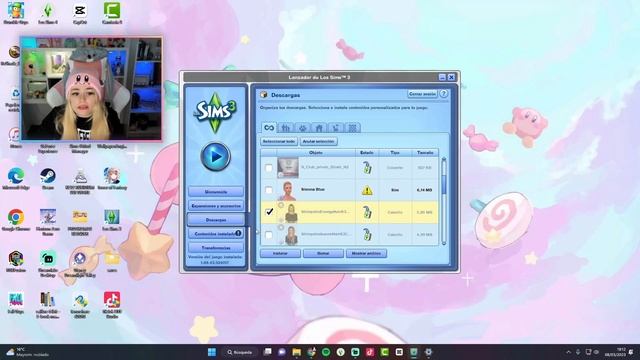Open the Camtasia desktop icon

[x=112, y=13]
